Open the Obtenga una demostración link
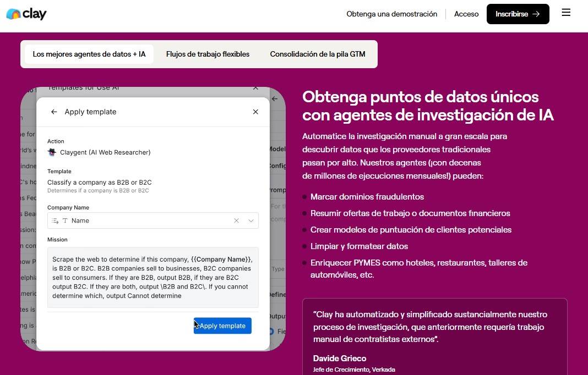Image resolution: width=588 pixels, height=375 pixels. [391, 14]
